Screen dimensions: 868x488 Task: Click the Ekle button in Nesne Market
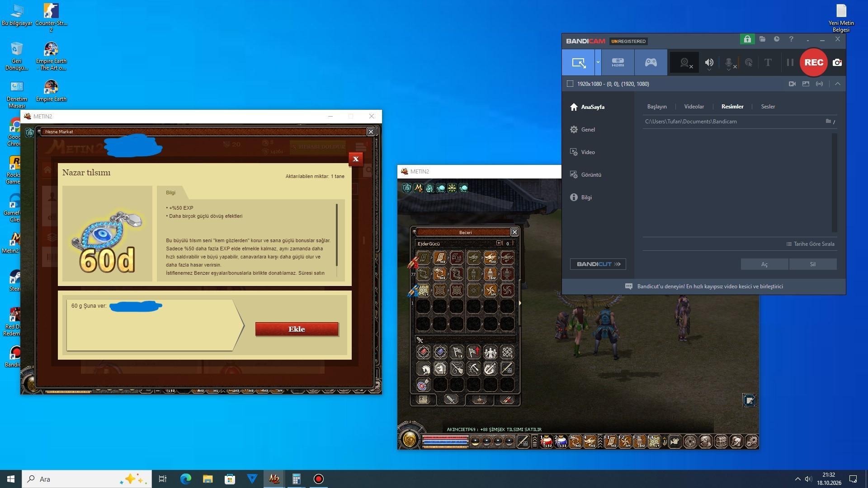[x=297, y=329]
